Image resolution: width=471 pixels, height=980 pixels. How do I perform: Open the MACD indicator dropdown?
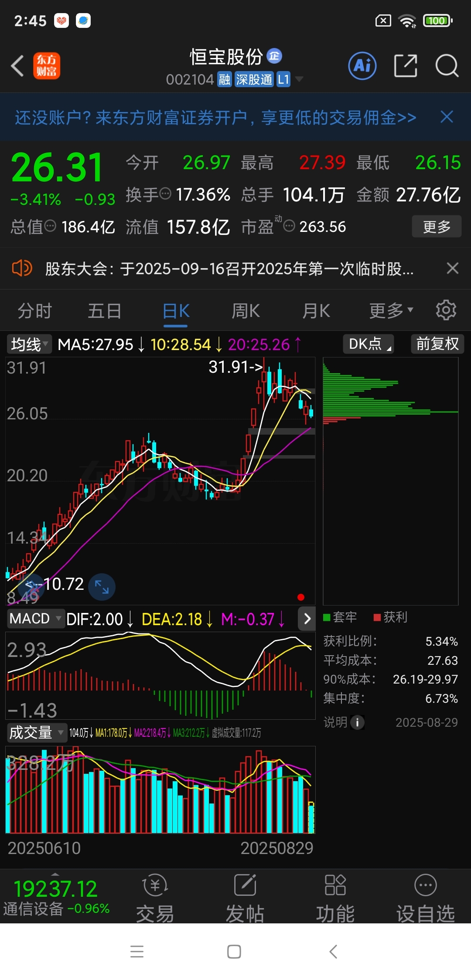[36, 619]
